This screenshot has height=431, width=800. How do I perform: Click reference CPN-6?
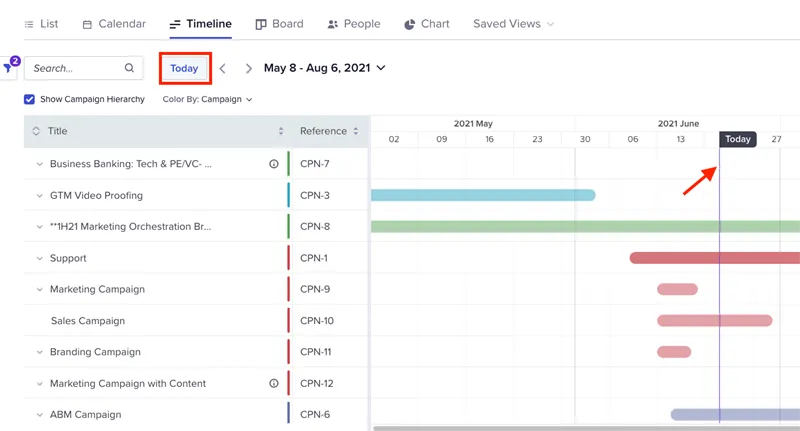point(315,415)
